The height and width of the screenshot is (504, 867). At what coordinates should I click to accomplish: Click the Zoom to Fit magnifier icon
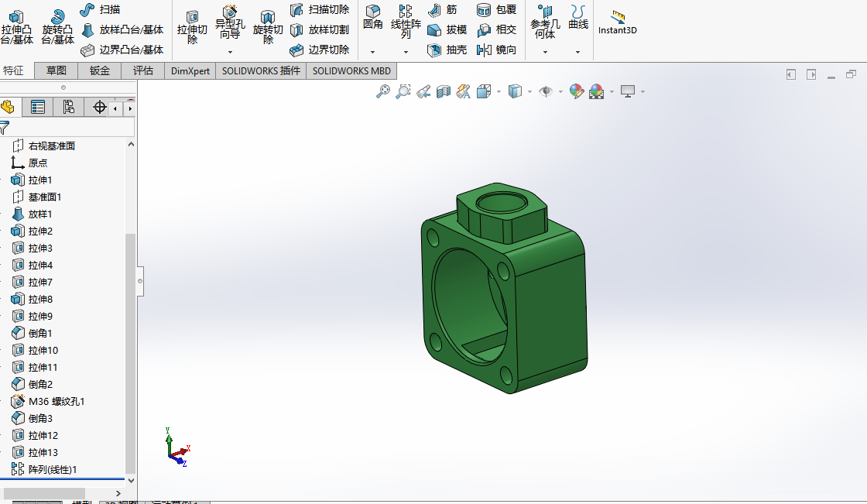click(382, 91)
